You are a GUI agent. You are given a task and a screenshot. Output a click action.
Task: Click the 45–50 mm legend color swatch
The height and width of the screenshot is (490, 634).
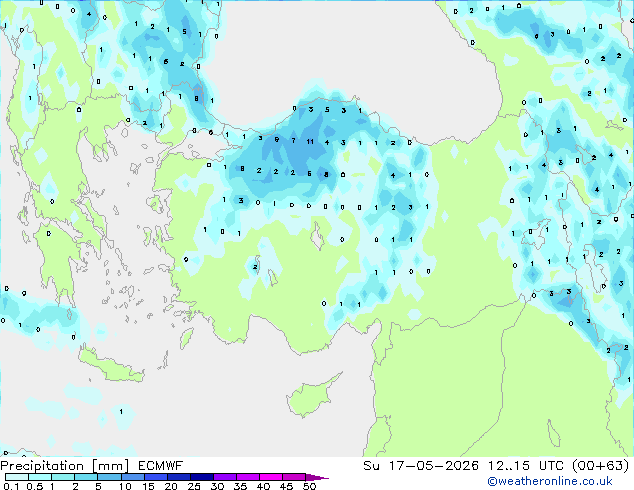pos(294,477)
